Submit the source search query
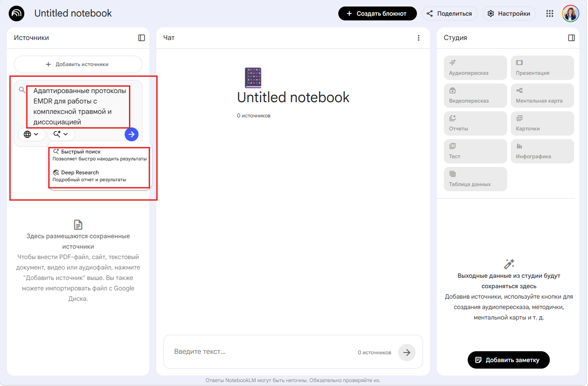This screenshot has height=386, width=588. [132, 134]
